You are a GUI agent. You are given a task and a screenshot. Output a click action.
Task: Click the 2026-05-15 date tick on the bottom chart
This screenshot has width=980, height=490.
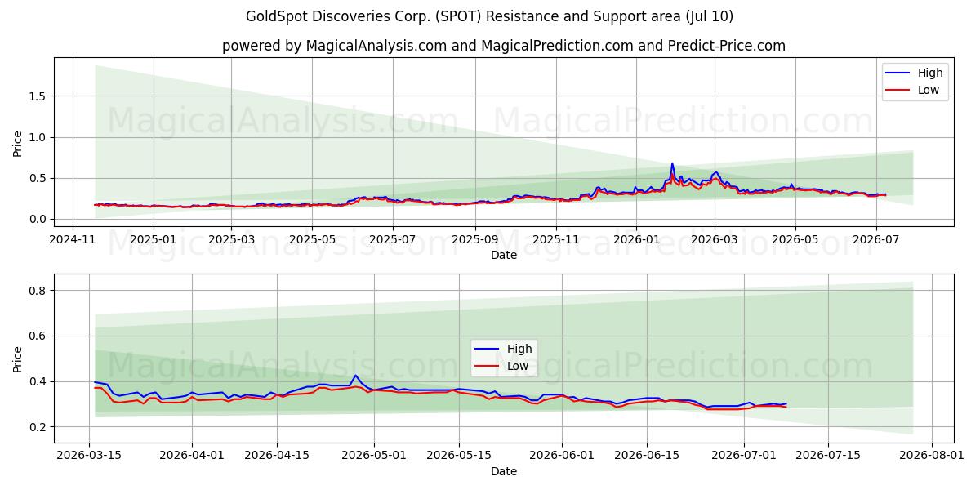(x=459, y=456)
